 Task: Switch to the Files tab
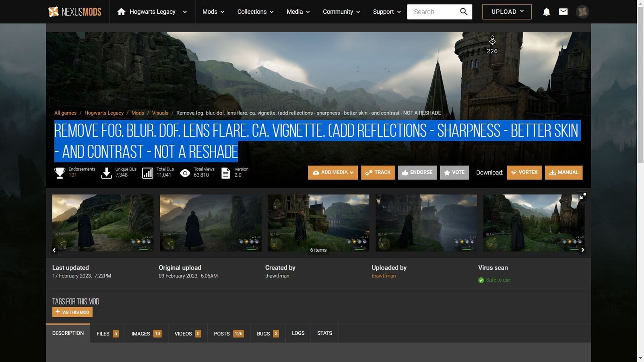tap(107, 333)
